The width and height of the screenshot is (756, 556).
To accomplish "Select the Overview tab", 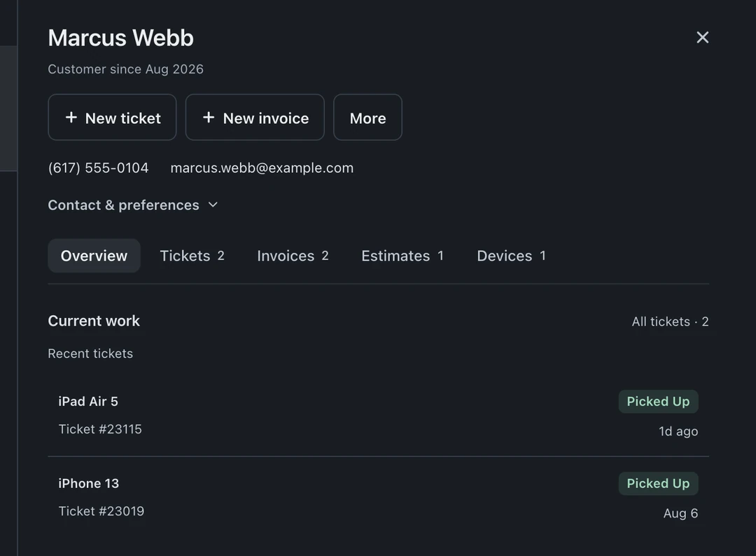I will coord(94,256).
